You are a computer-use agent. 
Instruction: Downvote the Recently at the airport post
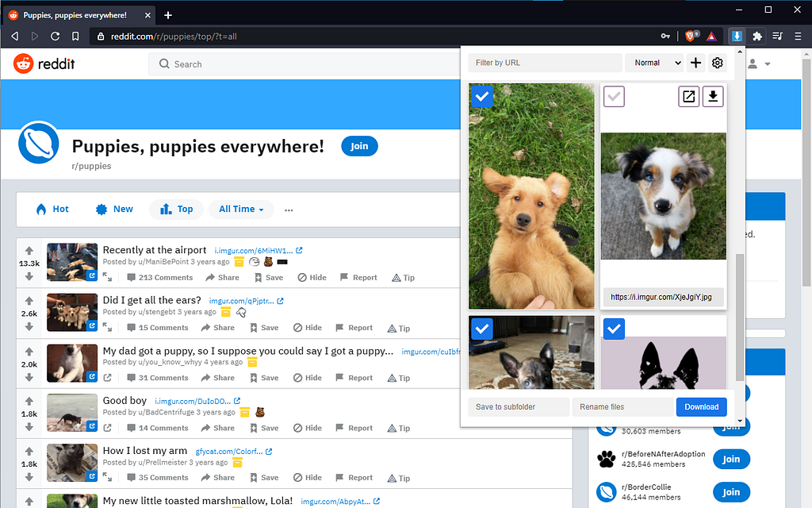pyautogui.click(x=29, y=277)
